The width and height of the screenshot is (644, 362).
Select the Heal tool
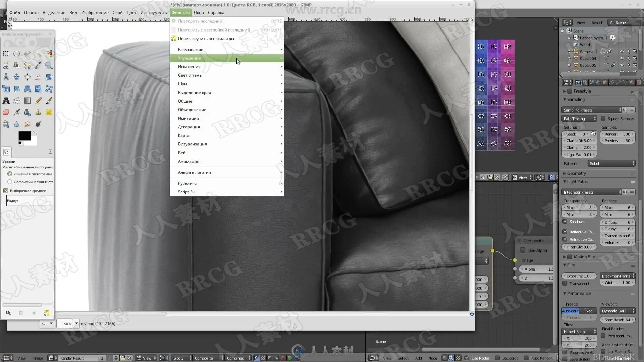click(x=49, y=112)
